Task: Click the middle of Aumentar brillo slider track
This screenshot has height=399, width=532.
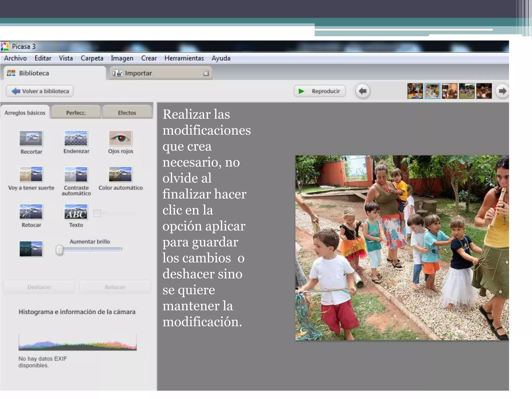Action: (90, 250)
